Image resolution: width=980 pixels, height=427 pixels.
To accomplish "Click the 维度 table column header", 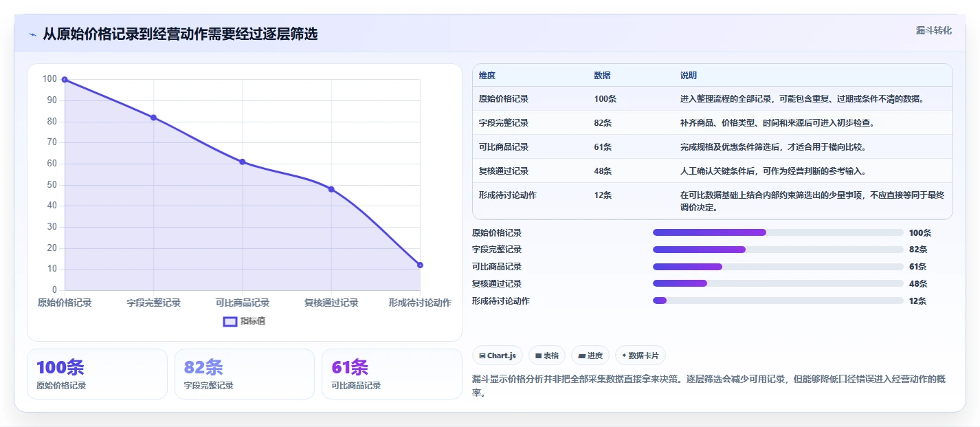I will 487,75.
